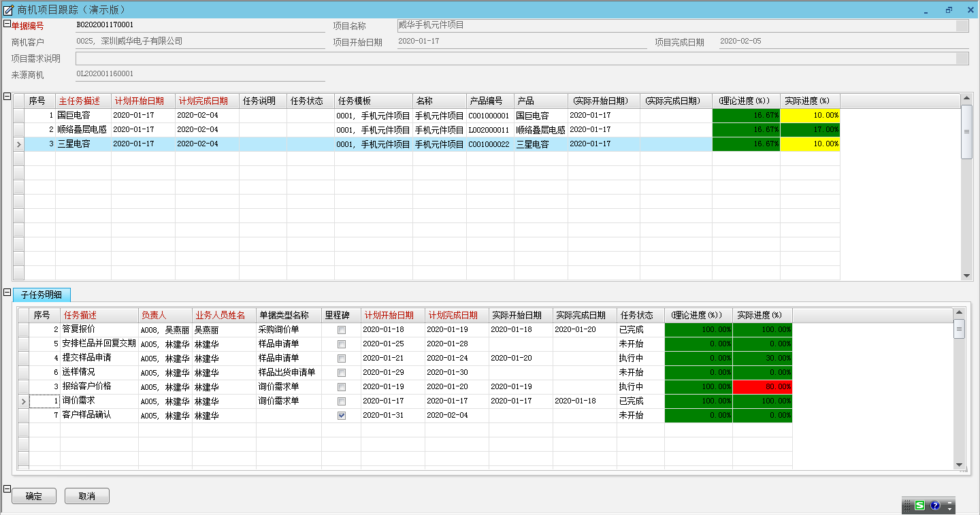The image size is (980, 515).
Task: Toggle milestone checkbox for 提交样品申请 row
Action: (342, 359)
